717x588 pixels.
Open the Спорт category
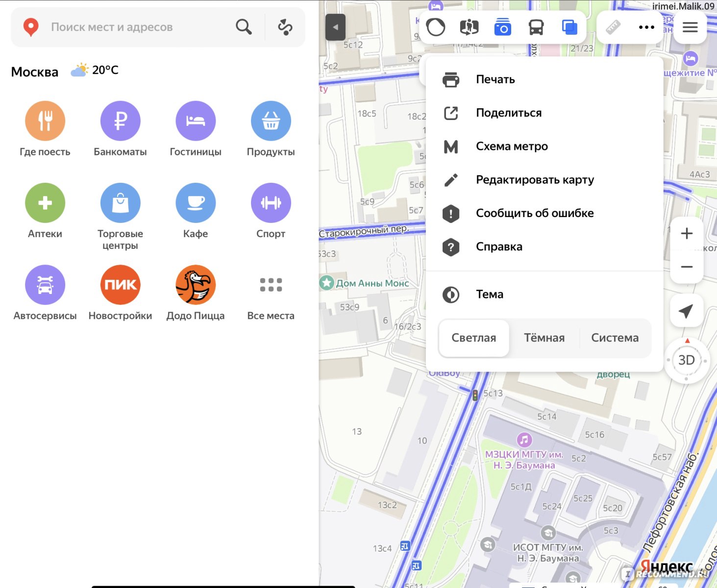pyautogui.click(x=271, y=211)
